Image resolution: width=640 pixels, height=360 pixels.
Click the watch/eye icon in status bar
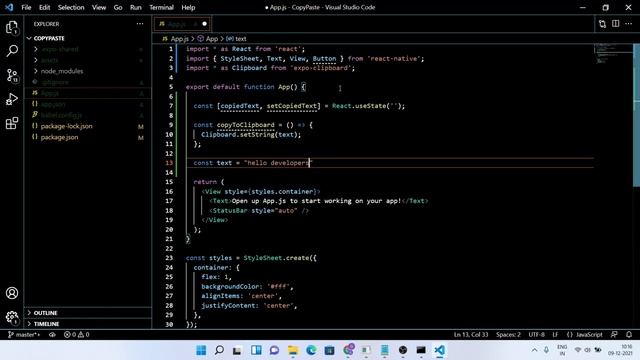tap(52, 335)
